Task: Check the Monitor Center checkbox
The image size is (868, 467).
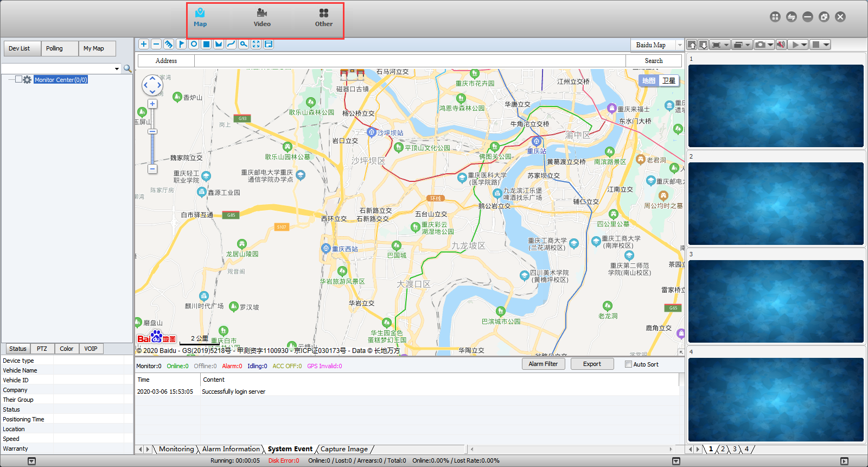Action: [19, 79]
